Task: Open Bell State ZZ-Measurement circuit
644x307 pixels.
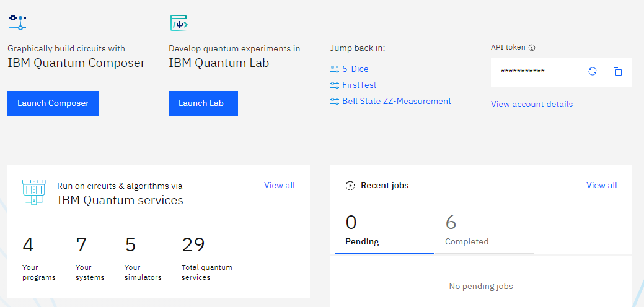Action: coord(397,102)
